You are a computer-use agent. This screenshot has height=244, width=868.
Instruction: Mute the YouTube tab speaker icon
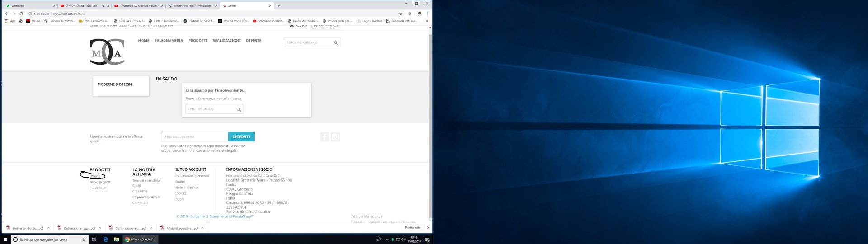103,6
